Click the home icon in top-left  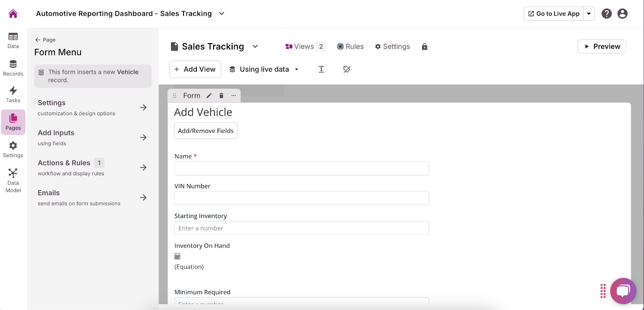[x=13, y=14]
